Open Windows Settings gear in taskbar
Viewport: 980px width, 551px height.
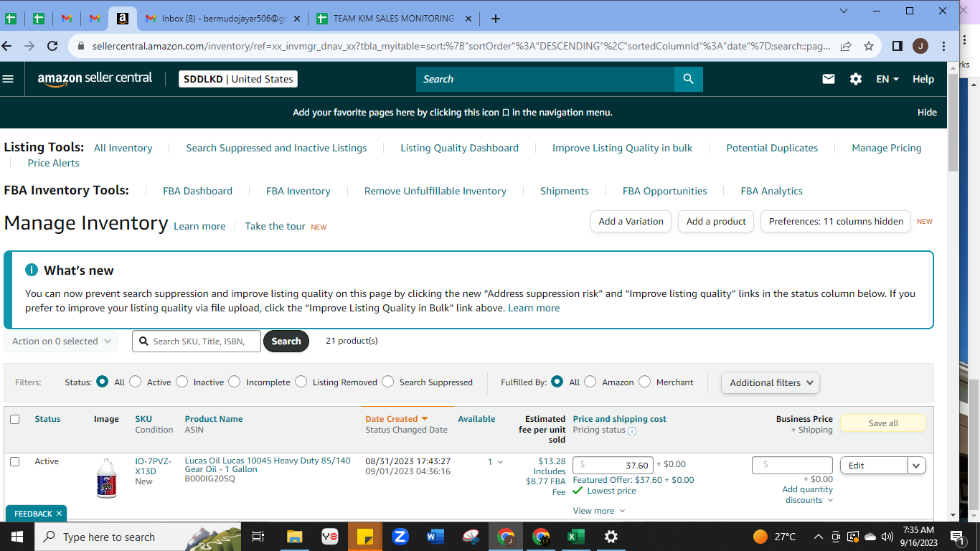click(611, 537)
